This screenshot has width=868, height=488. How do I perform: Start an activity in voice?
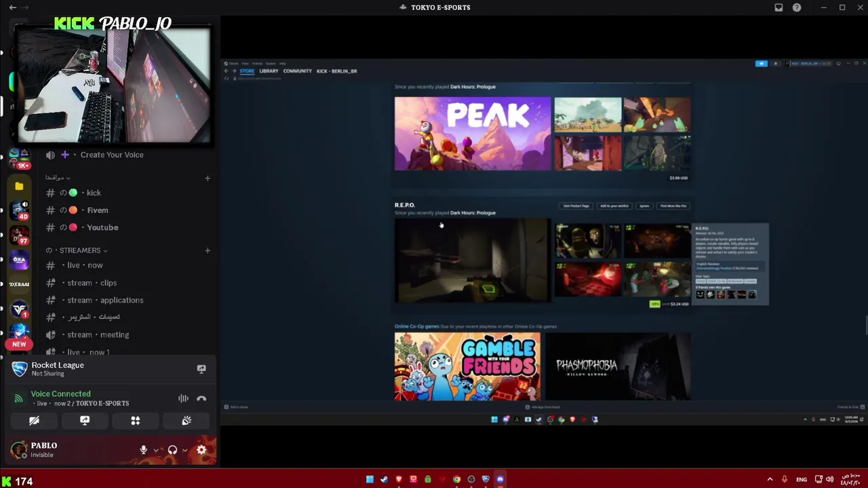[136, 421]
